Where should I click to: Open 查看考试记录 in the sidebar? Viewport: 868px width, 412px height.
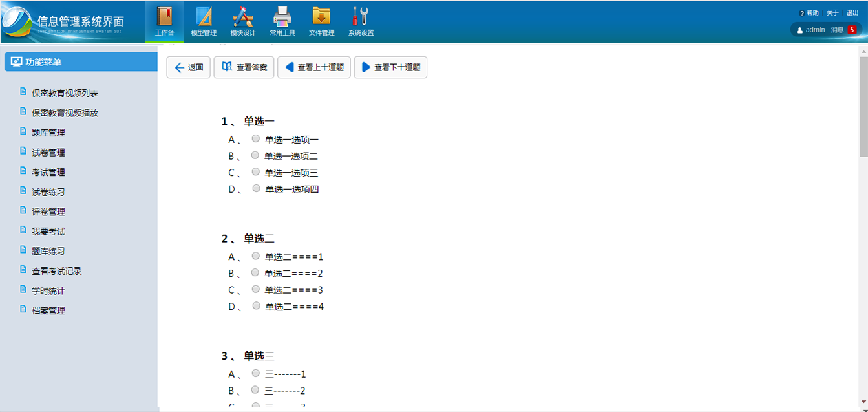[x=57, y=271]
